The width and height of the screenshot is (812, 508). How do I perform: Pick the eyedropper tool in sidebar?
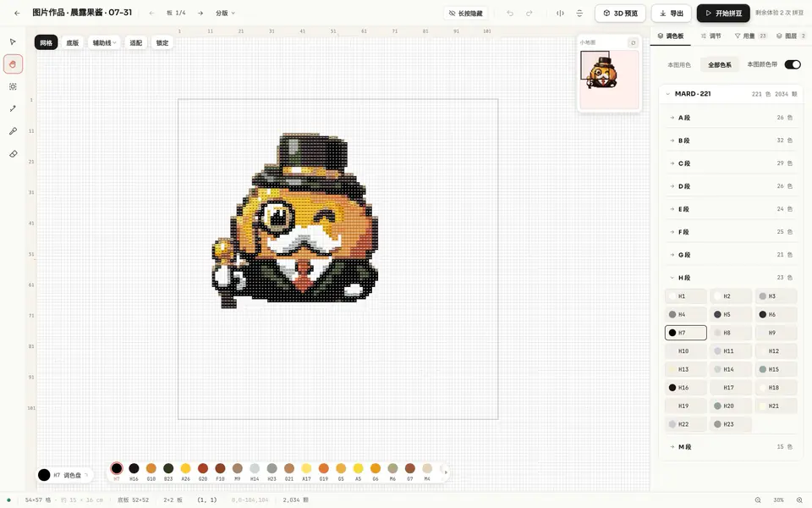(13, 131)
